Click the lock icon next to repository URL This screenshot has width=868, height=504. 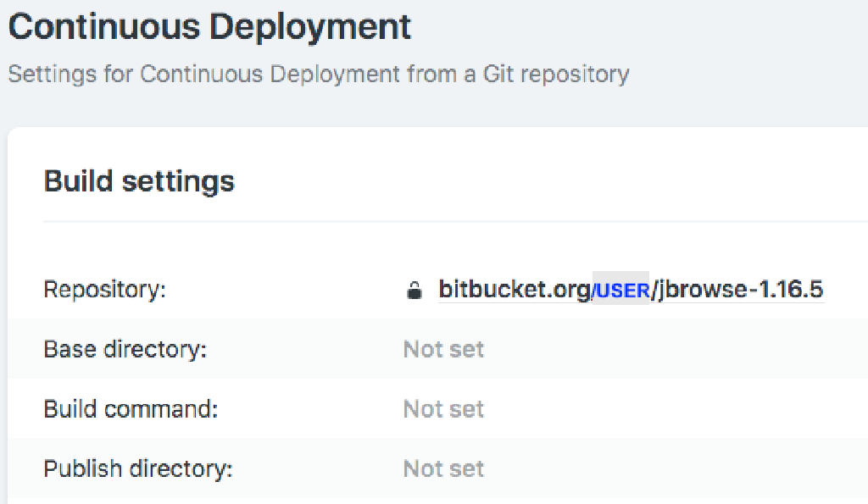[415, 289]
